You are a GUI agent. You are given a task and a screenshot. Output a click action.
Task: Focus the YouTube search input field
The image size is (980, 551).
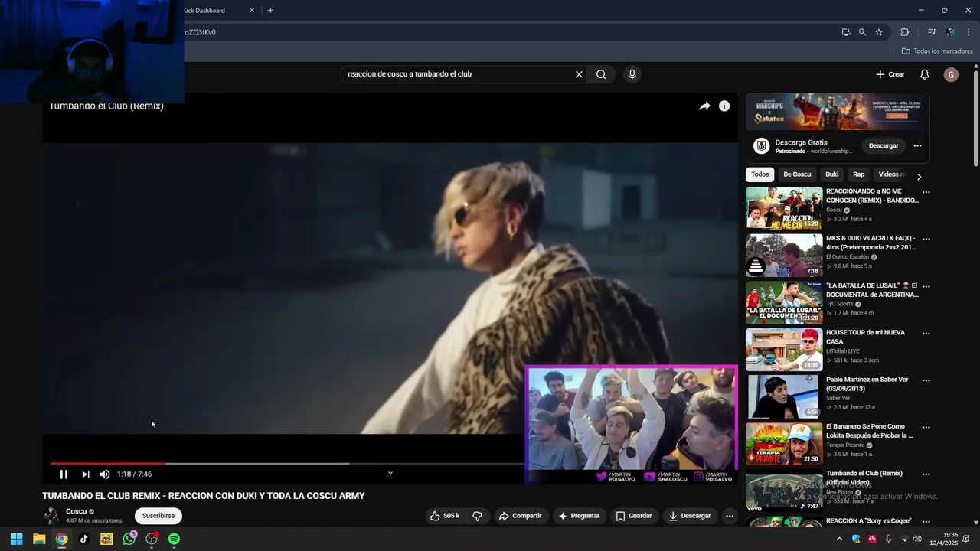pyautogui.click(x=458, y=74)
